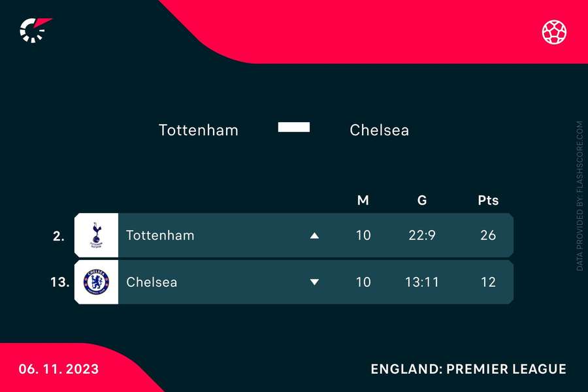Click the football icon in header
Image resolution: width=588 pixels, height=392 pixels.
[x=554, y=32]
